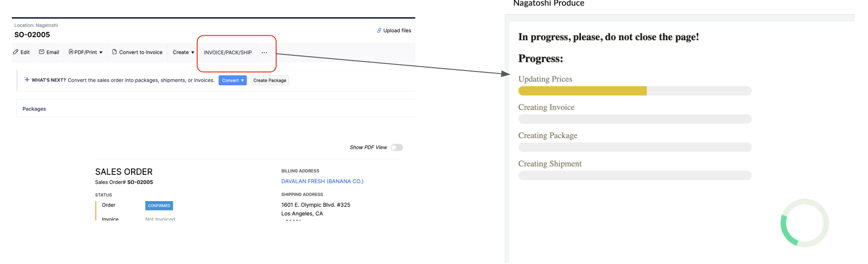Open the DAVALAN FRESH (BANANA CO.) link

(322, 181)
